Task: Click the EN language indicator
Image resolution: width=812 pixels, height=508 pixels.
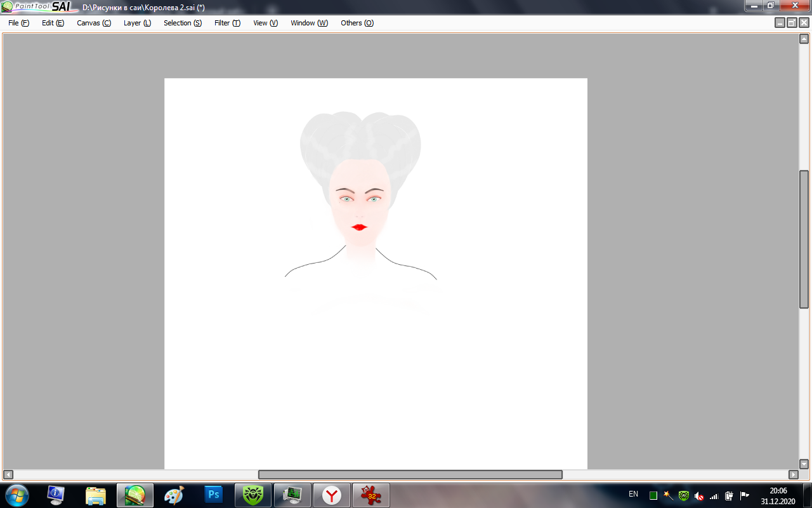Action: (633, 494)
